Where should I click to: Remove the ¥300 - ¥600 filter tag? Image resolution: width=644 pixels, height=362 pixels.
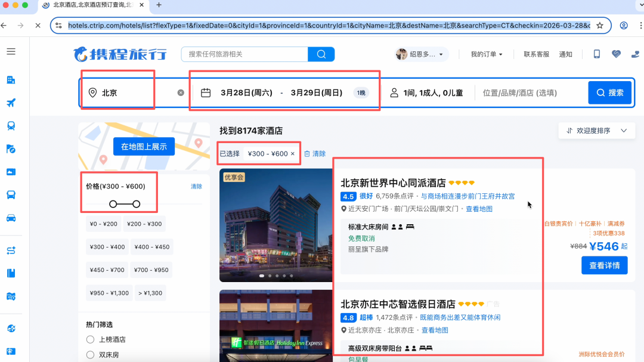292,154
